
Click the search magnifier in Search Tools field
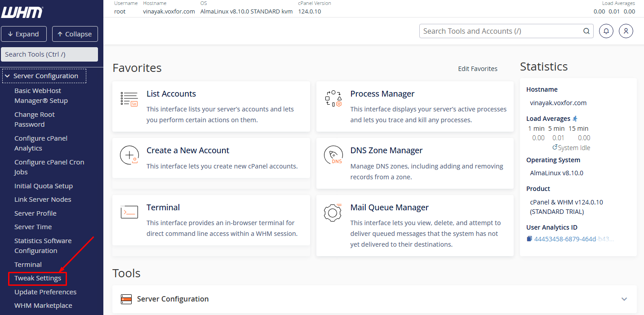[586, 31]
